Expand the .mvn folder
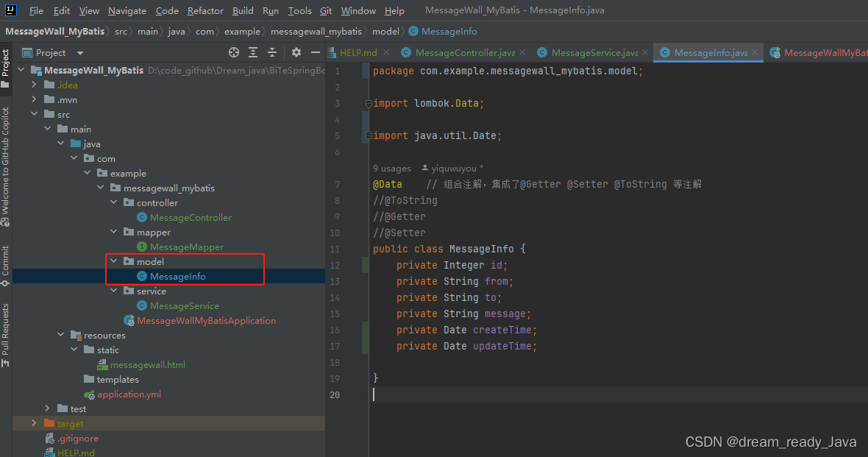The height and width of the screenshot is (457, 868). click(35, 99)
